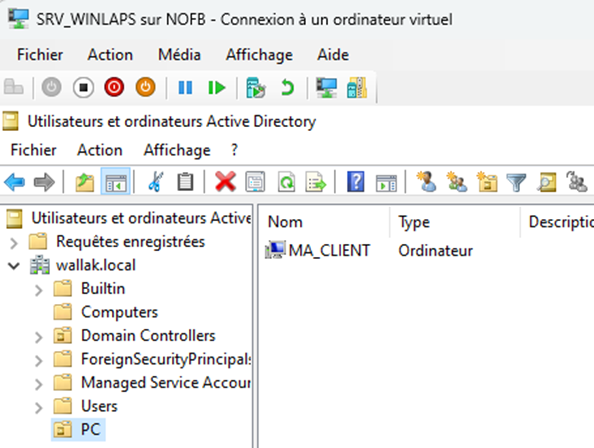
Task: Select the Builtin container
Action: click(x=103, y=289)
